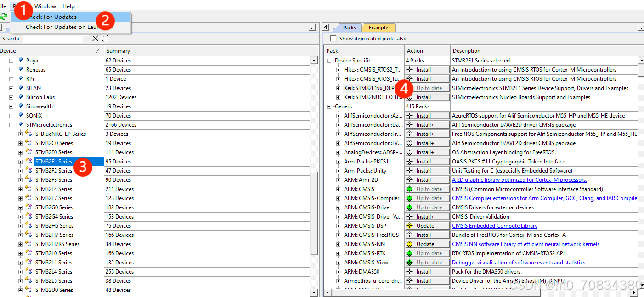The image size is (644, 297).
Task: Switch to the Packs tab
Action: tap(349, 28)
